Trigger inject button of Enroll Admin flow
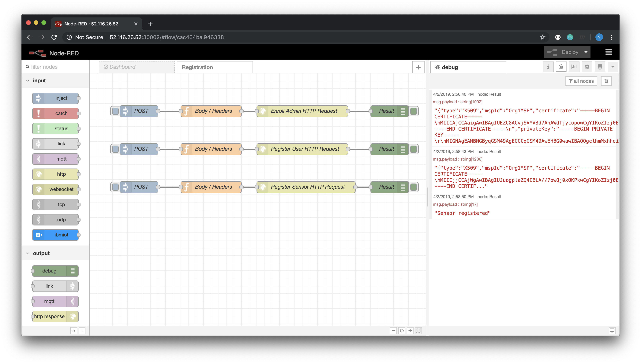Viewport: 641px width, 364px height. (x=115, y=111)
